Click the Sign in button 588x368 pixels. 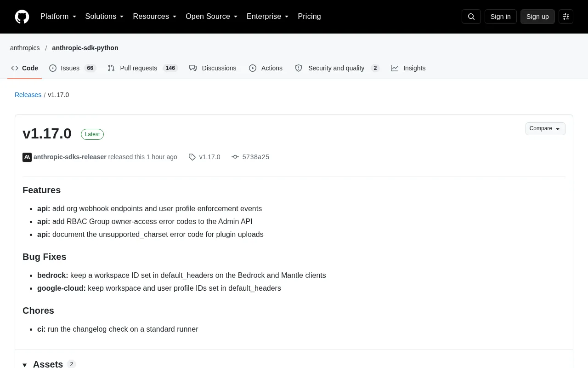[500, 17]
